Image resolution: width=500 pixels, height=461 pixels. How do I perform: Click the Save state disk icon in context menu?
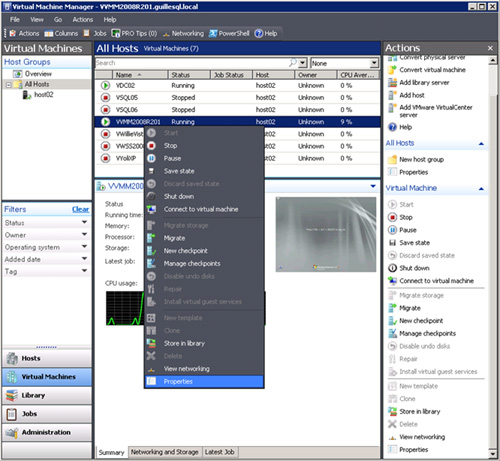(151, 171)
